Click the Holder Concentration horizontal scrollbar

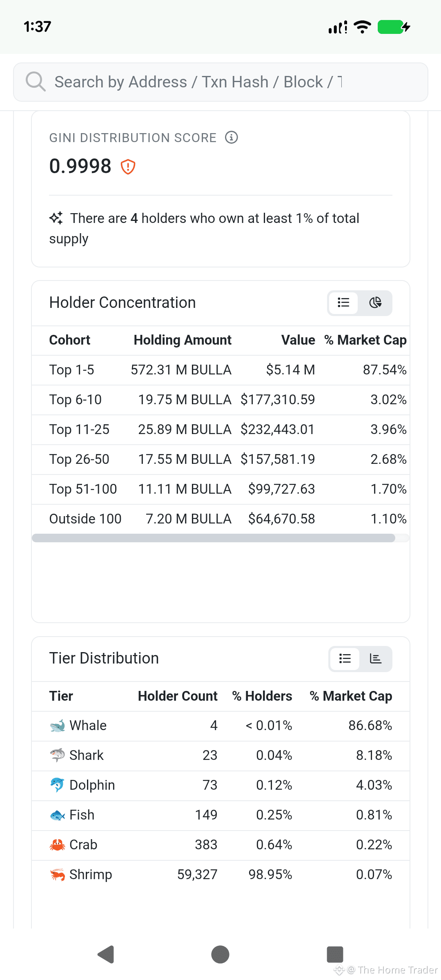214,538
